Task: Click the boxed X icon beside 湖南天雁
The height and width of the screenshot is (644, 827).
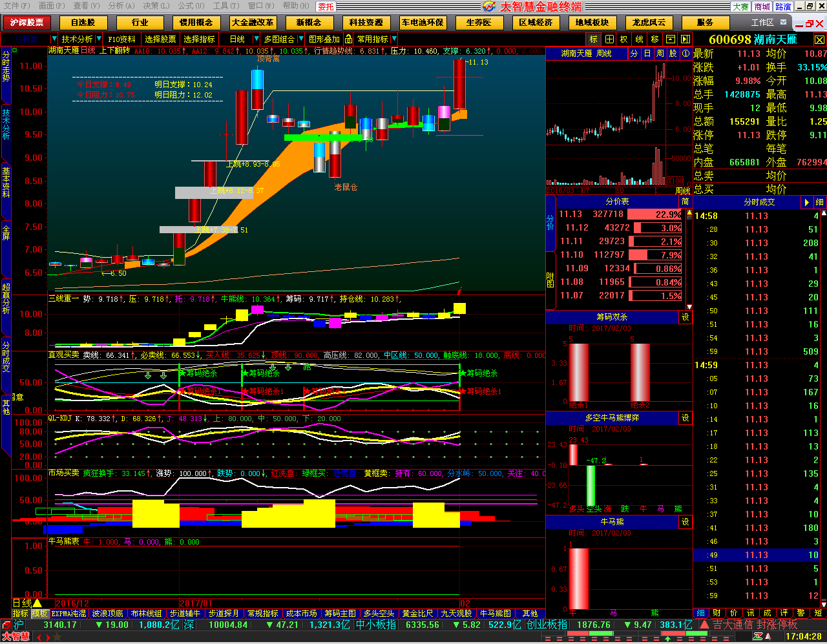Action: pyautogui.click(x=819, y=39)
